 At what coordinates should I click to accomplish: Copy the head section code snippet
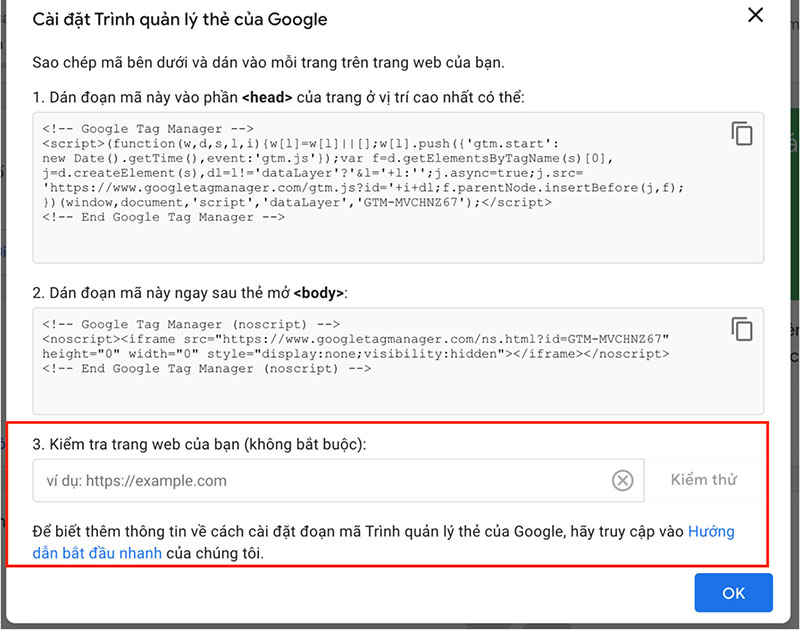pyautogui.click(x=741, y=133)
